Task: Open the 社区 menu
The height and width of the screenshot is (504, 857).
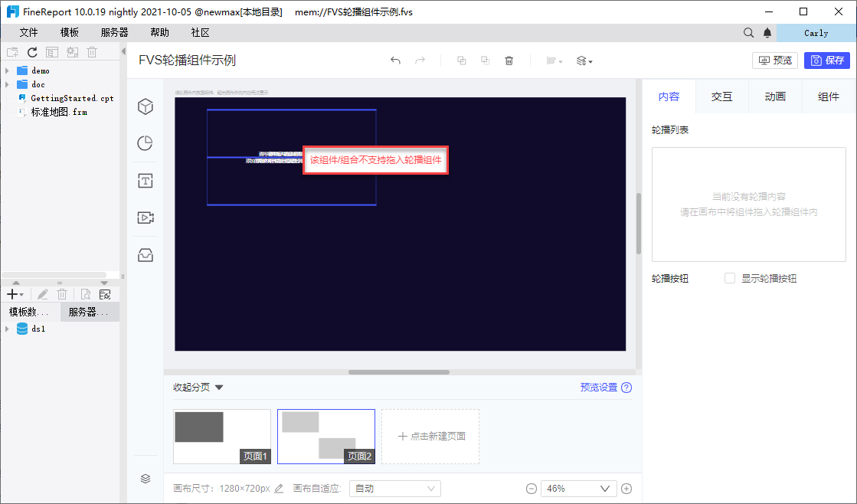Action: [200, 33]
